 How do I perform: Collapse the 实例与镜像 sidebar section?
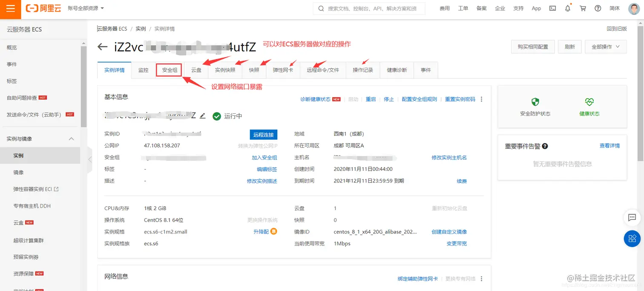point(71,139)
